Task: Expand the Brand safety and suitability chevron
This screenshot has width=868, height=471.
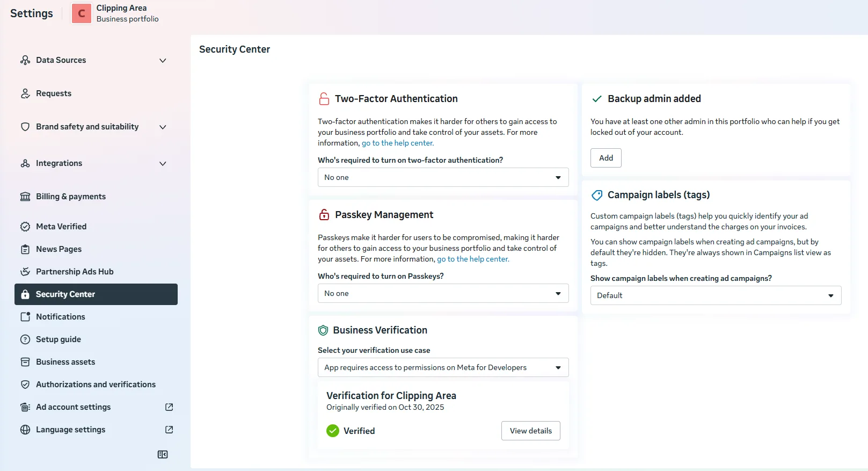Action: [x=163, y=127]
